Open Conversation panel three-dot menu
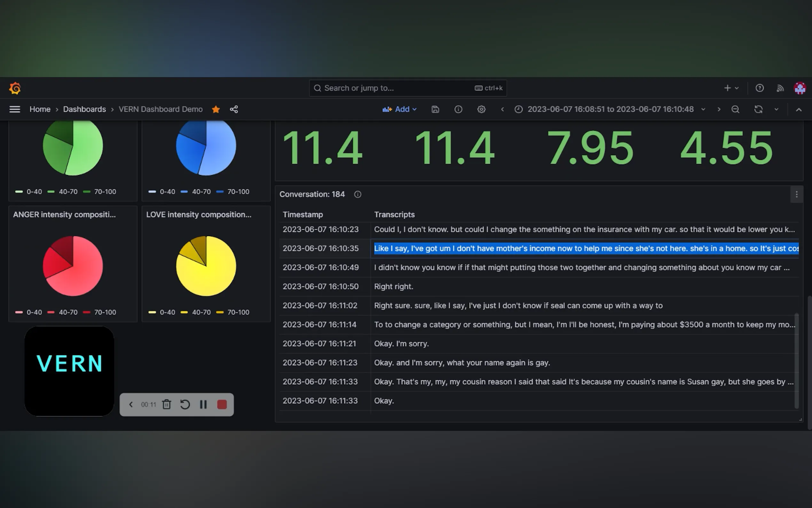Screen dimensions: 812x508 [x=796, y=194]
